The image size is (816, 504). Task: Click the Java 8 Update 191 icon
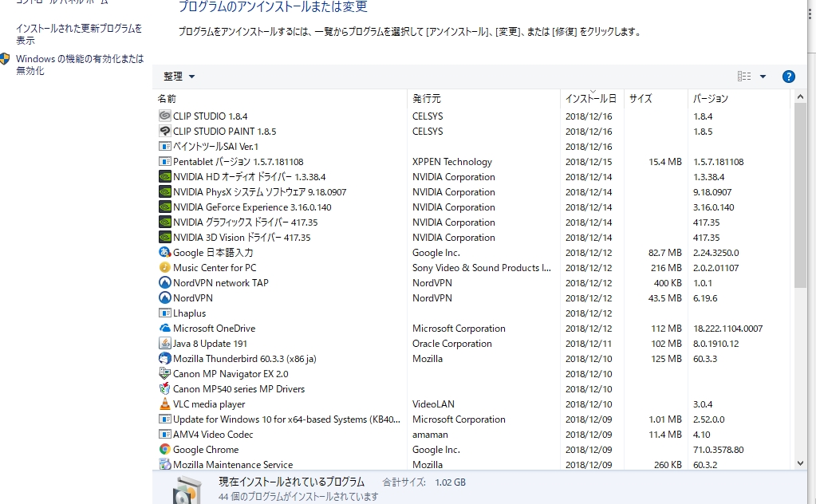[x=164, y=343]
